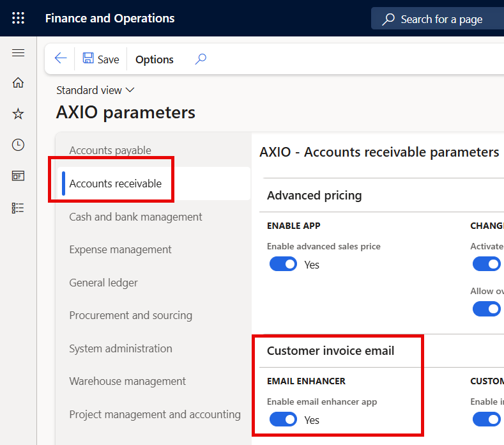Open Modules list icon in sidebar
504x445 pixels.
point(18,208)
